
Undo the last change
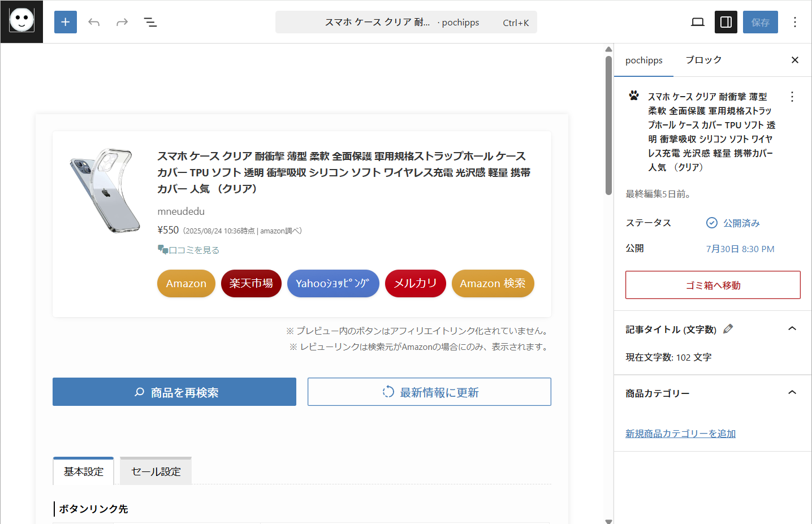point(94,22)
